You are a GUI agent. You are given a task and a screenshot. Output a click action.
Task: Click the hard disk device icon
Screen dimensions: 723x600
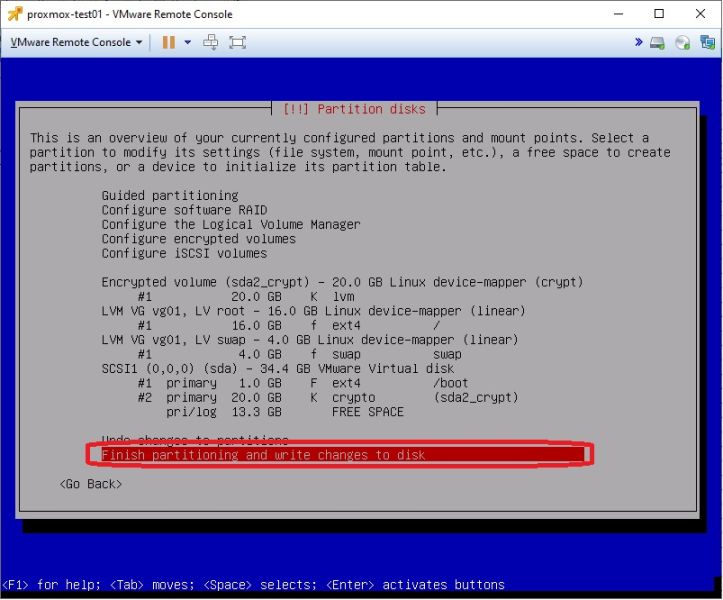pos(657,43)
